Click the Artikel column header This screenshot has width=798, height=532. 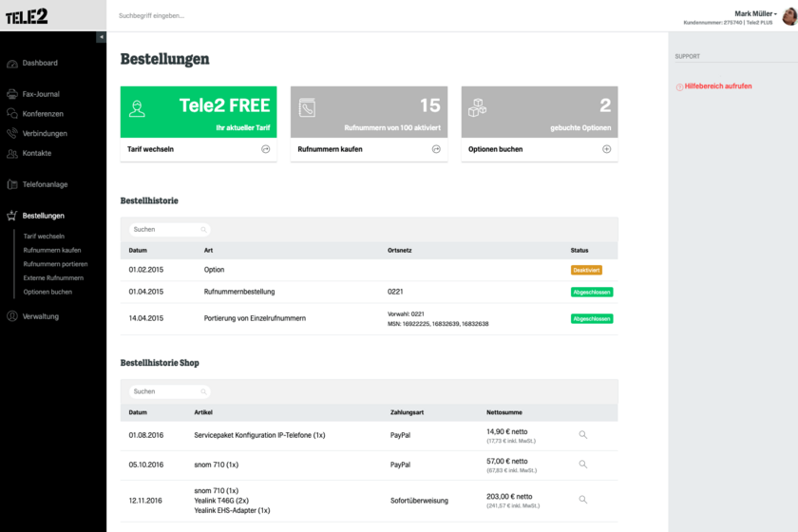pos(203,412)
